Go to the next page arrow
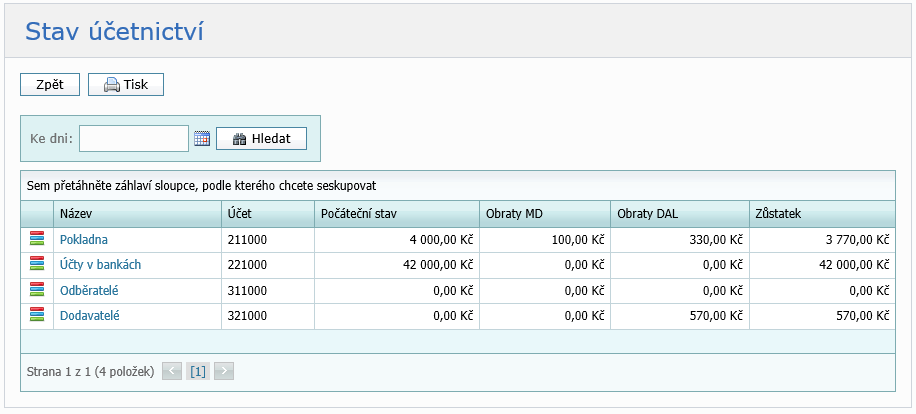Screen dimensions: 916x414 (x=224, y=371)
